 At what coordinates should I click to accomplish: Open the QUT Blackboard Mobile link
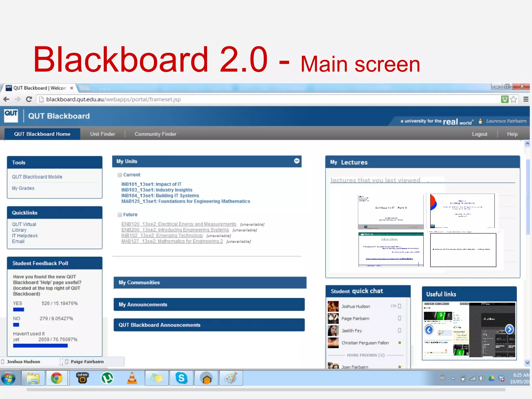click(37, 177)
